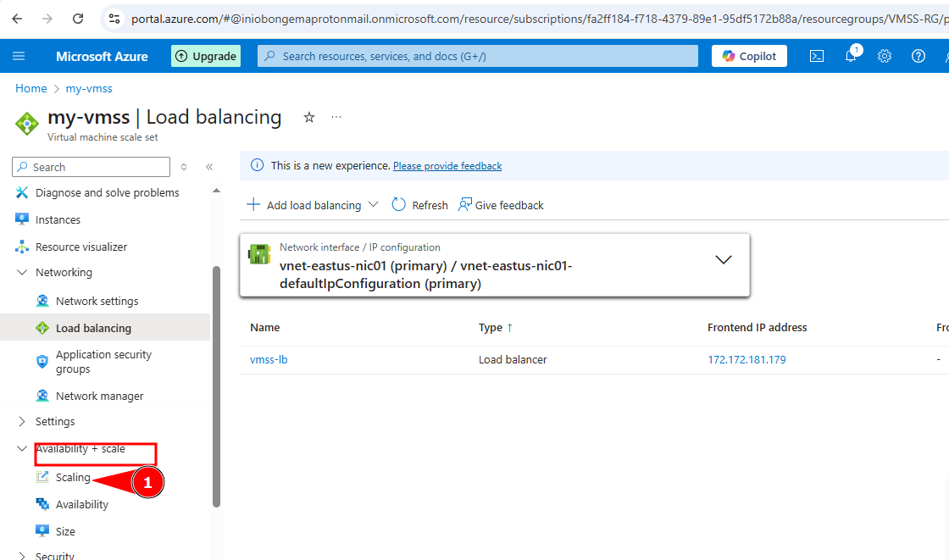This screenshot has width=949, height=560.
Task: Navigate to Home breadcrumb
Action: coord(31,88)
